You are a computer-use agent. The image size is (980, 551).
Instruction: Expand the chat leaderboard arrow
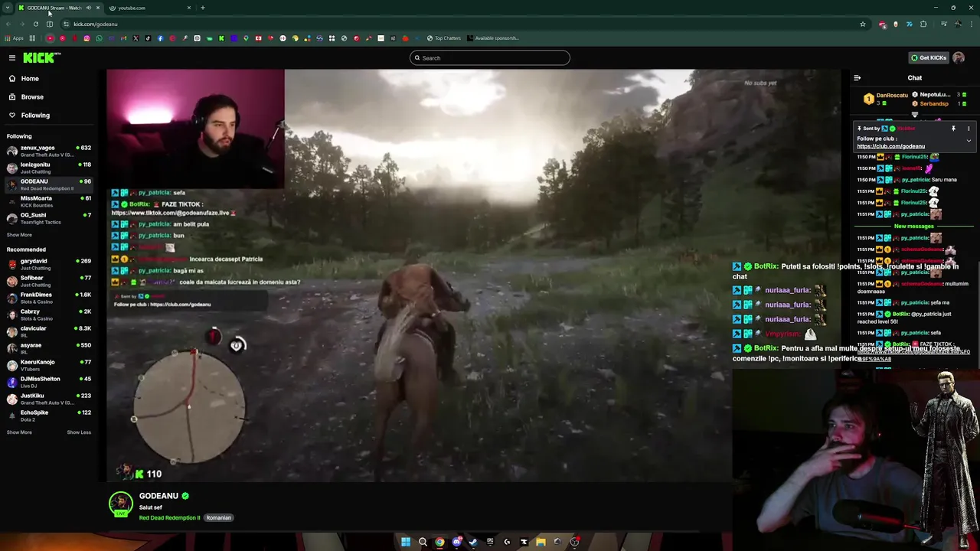point(914,115)
